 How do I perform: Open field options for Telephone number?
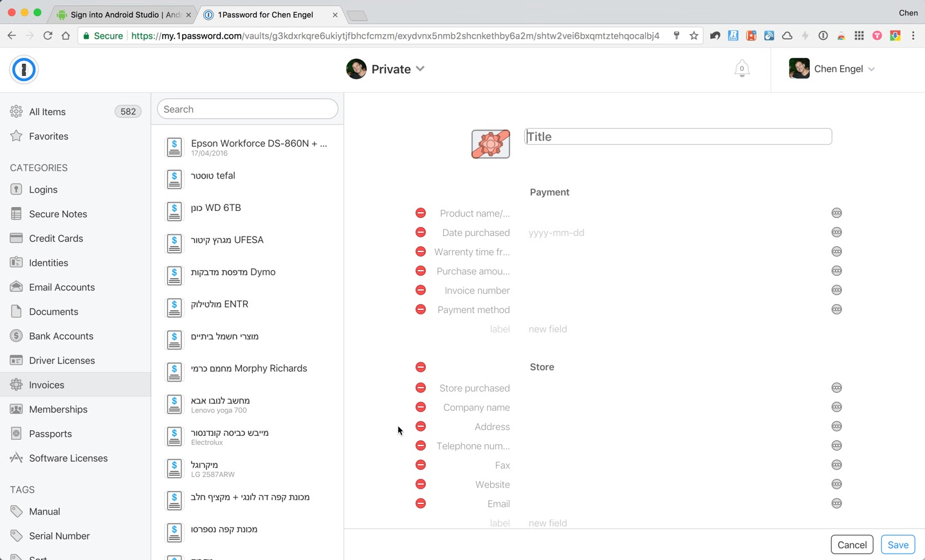click(836, 446)
